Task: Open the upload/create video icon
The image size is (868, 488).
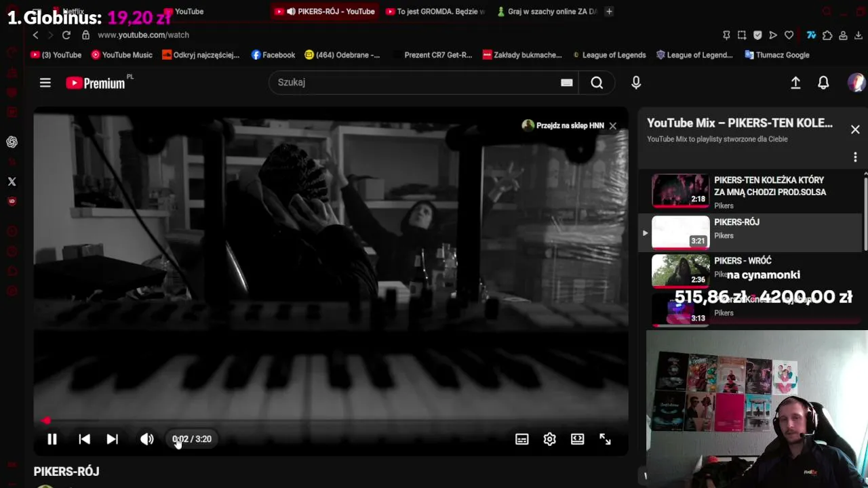Action: (x=795, y=83)
